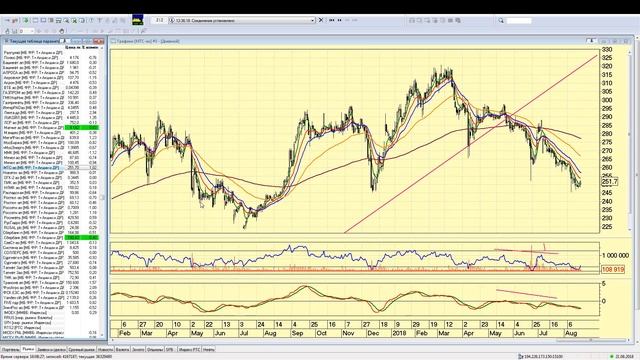Select the Сбербанк row with green cells
The height and width of the screenshot is (360, 640).
pyautogui.click(x=51, y=238)
